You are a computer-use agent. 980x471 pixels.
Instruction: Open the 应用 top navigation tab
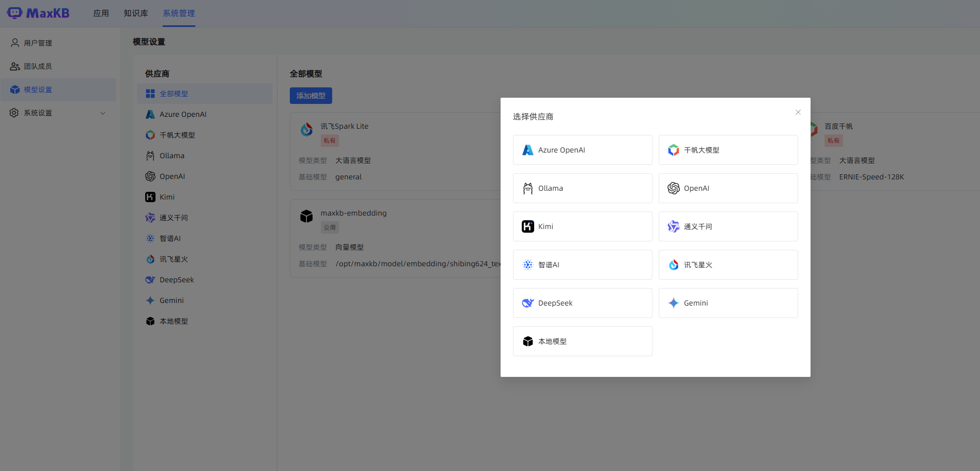[x=101, y=13]
